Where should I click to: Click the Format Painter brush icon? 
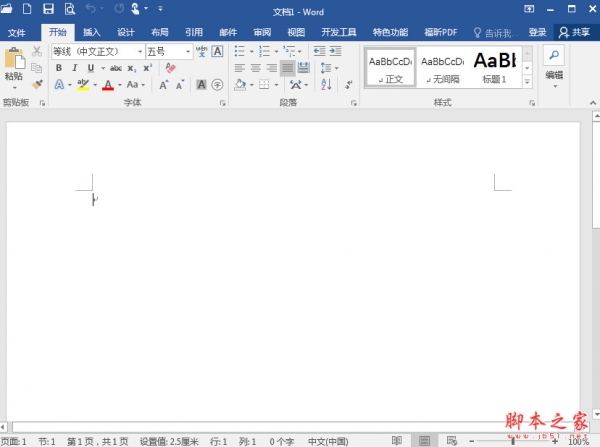click(x=37, y=84)
